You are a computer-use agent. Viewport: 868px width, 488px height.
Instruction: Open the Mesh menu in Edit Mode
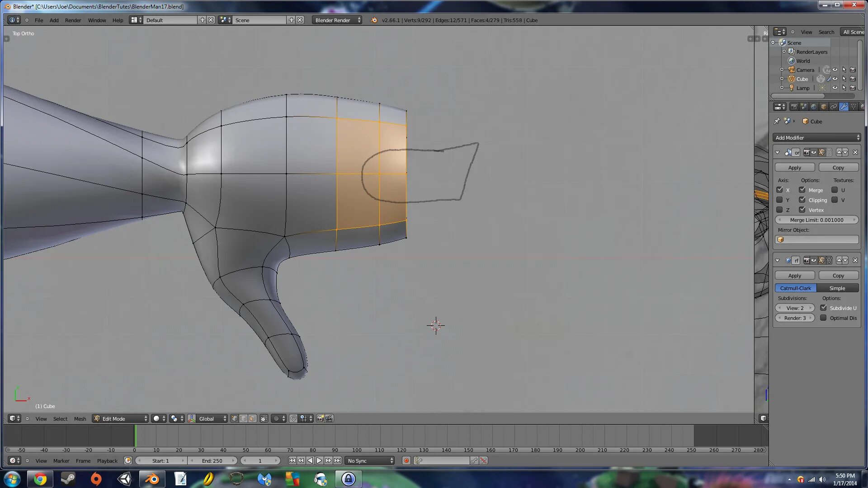coord(79,418)
